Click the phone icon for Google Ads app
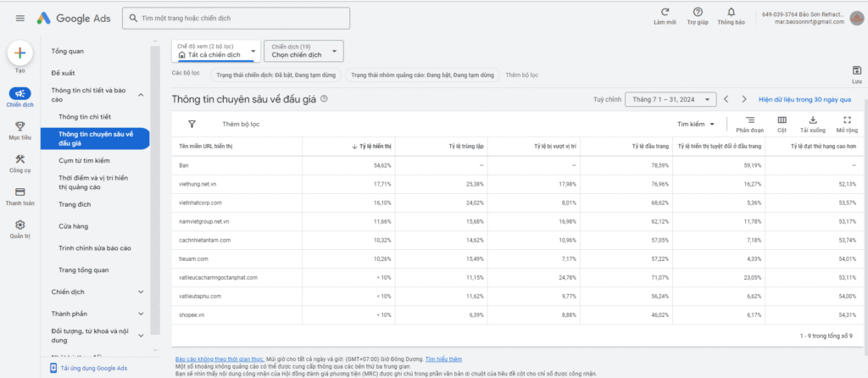Viewport: 868px width, 378px height. pos(53,368)
